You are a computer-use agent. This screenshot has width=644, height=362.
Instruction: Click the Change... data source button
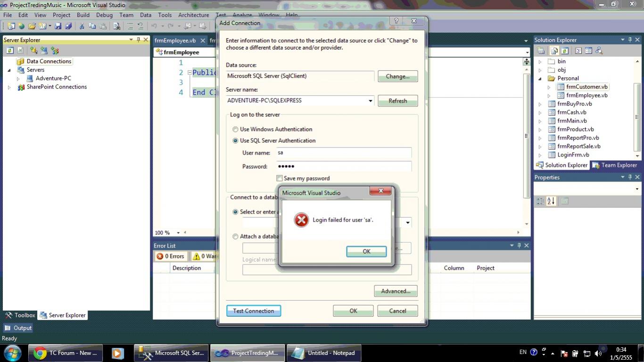click(x=397, y=76)
